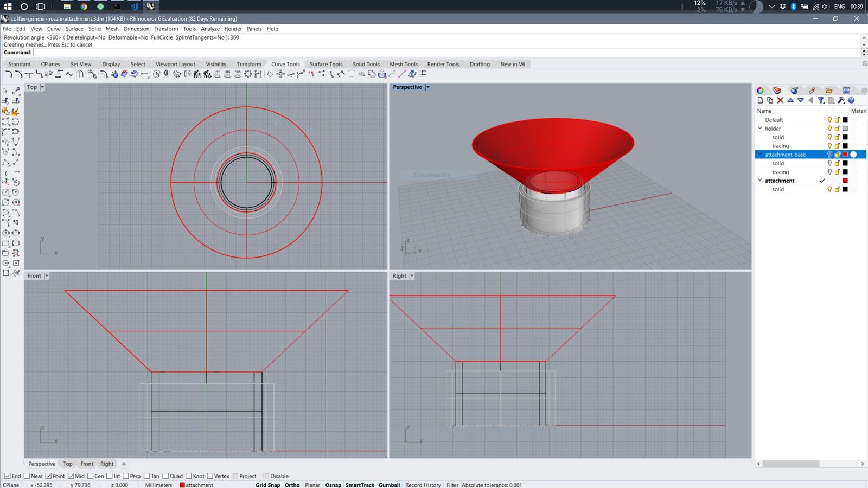The image size is (868, 488).
Task: Open layer tools hammer icon
Action: point(841,100)
